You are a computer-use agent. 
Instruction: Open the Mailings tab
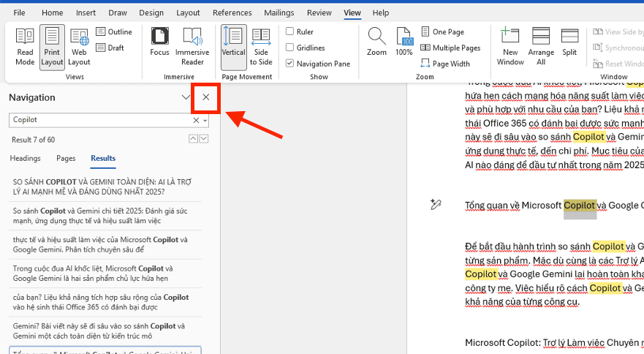click(279, 12)
